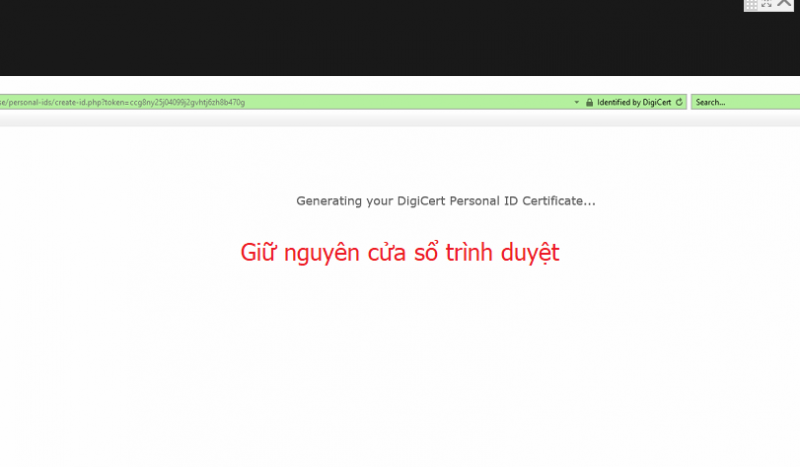Click the red 'Giữ nguyên cửa sổ trình duyệt' text
Image resolution: width=800 pixels, height=467 pixels.
(400, 253)
